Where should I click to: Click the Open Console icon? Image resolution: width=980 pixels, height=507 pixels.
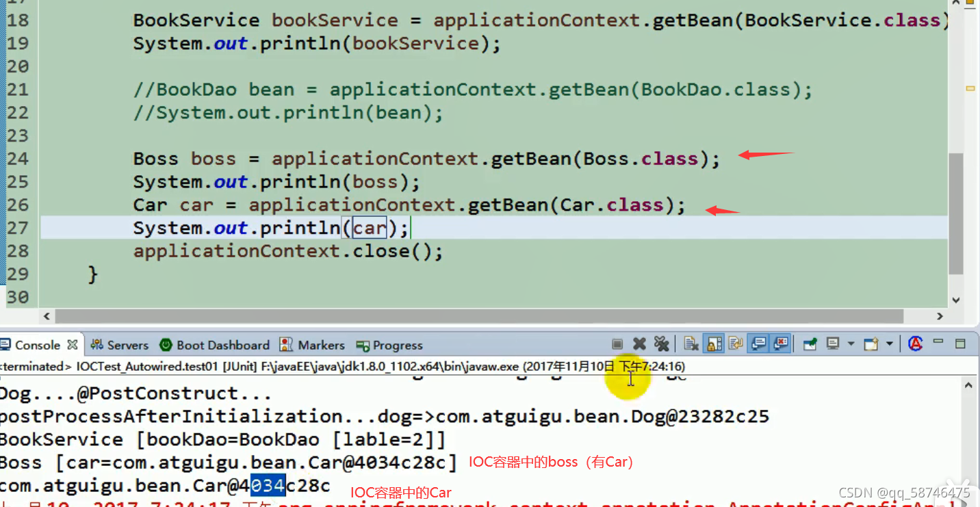(871, 344)
